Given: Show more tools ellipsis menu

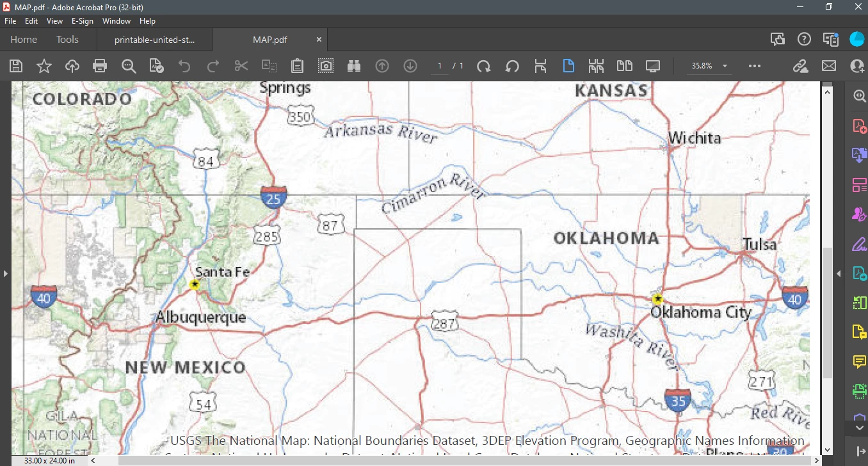Looking at the screenshot, I should 755,66.
